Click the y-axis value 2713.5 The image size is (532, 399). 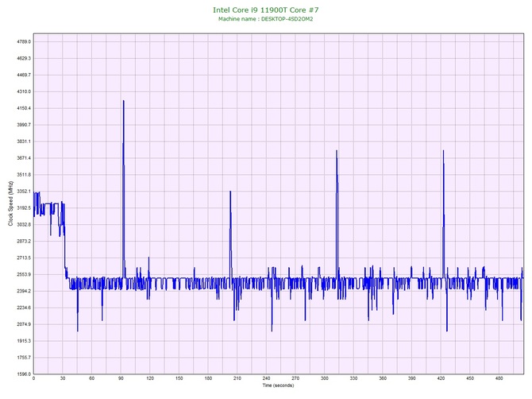(x=24, y=258)
